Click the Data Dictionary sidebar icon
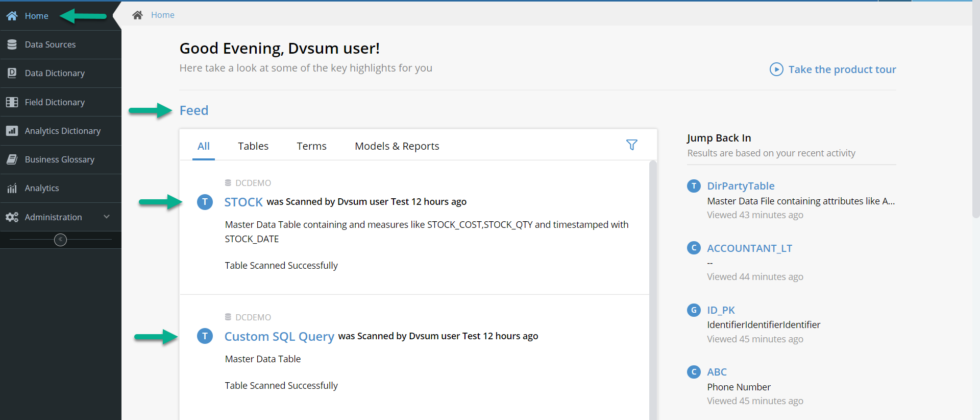980x420 pixels. 12,73
